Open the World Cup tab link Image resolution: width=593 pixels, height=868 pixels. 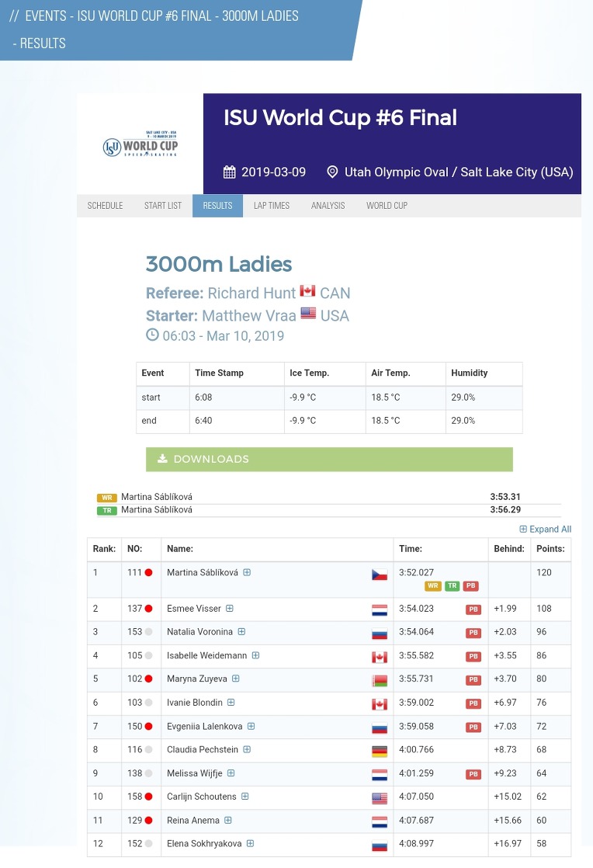(387, 206)
